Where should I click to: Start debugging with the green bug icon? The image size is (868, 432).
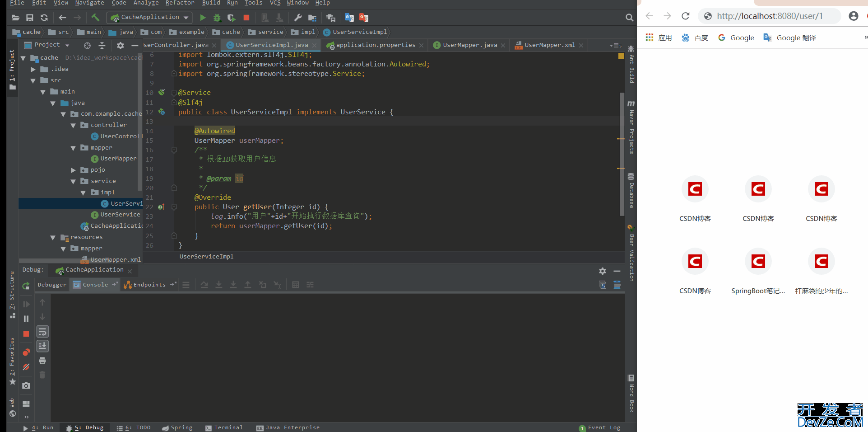[x=217, y=18]
